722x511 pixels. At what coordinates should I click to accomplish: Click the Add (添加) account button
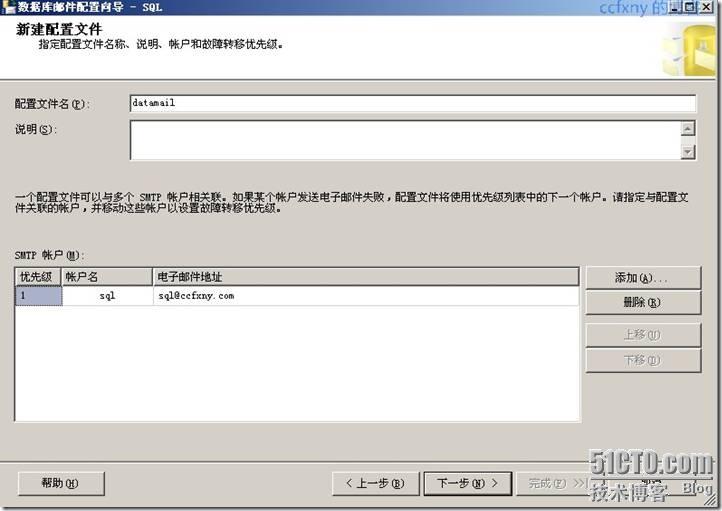643,278
